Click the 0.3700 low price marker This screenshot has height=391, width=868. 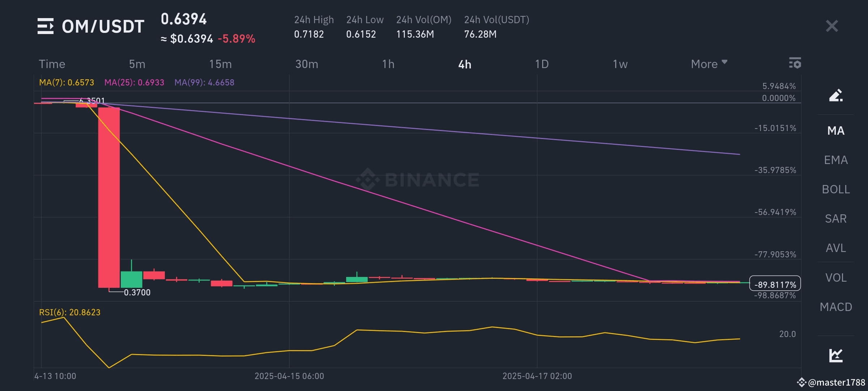(137, 293)
